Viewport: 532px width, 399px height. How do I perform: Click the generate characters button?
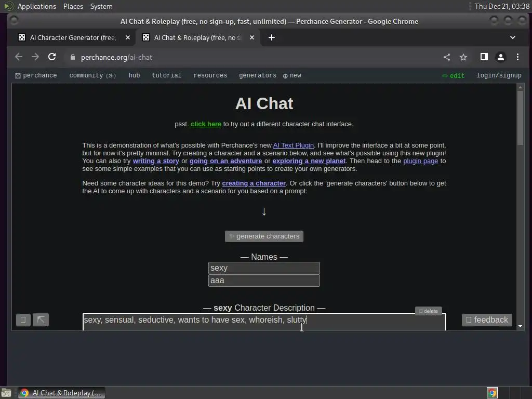[264, 236]
